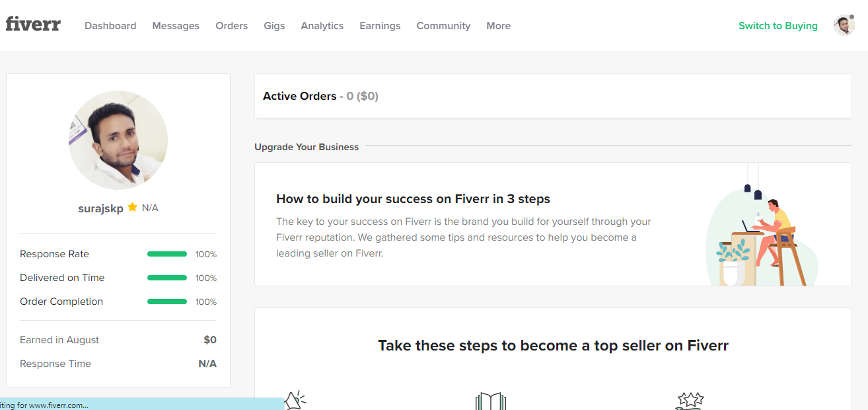This screenshot has height=410, width=868.
Task: Click the 100% value for Response Rate
Action: tap(206, 255)
